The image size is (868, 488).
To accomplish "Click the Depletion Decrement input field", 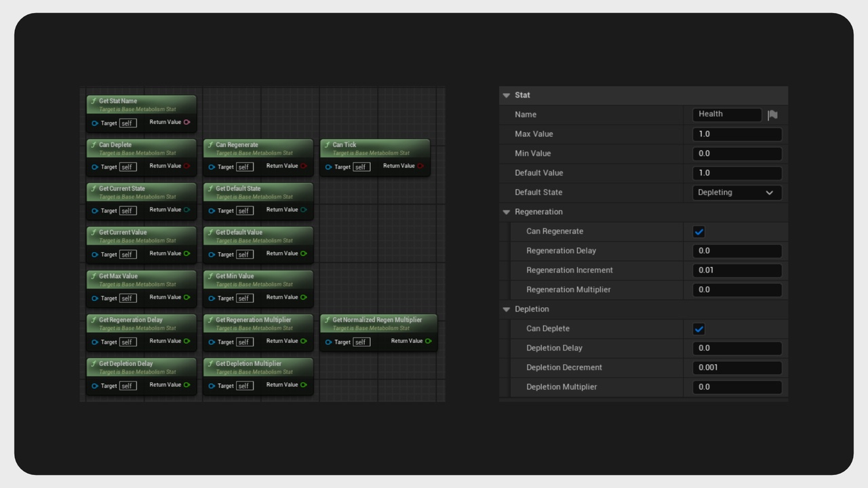I will [737, 367].
